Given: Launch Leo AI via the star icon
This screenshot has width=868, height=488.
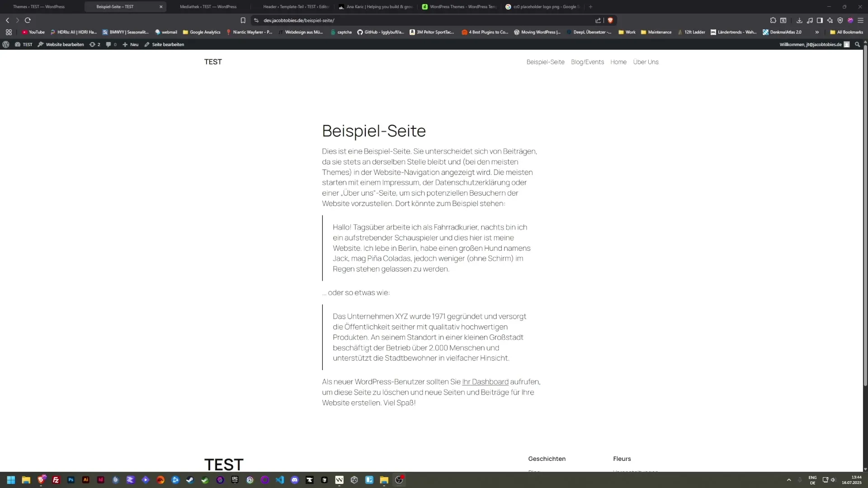Looking at the screenshot, I should (x=830, y=20).
